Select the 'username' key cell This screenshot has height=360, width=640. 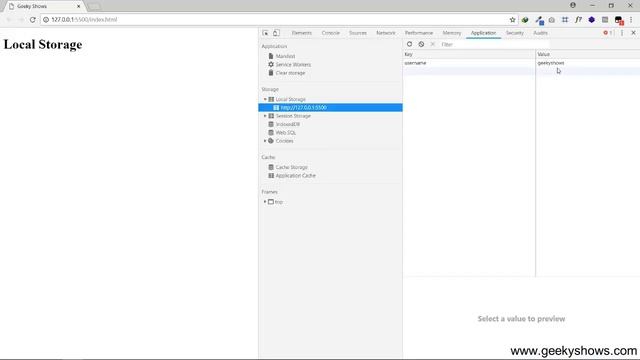[x=469, y=63]
